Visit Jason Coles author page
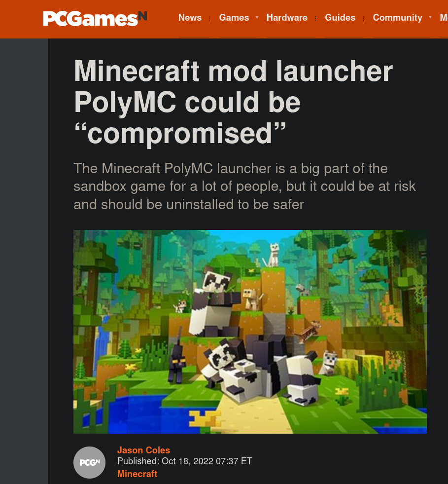The height and width of the screenshot is (484, 448). tap(144, 450)
